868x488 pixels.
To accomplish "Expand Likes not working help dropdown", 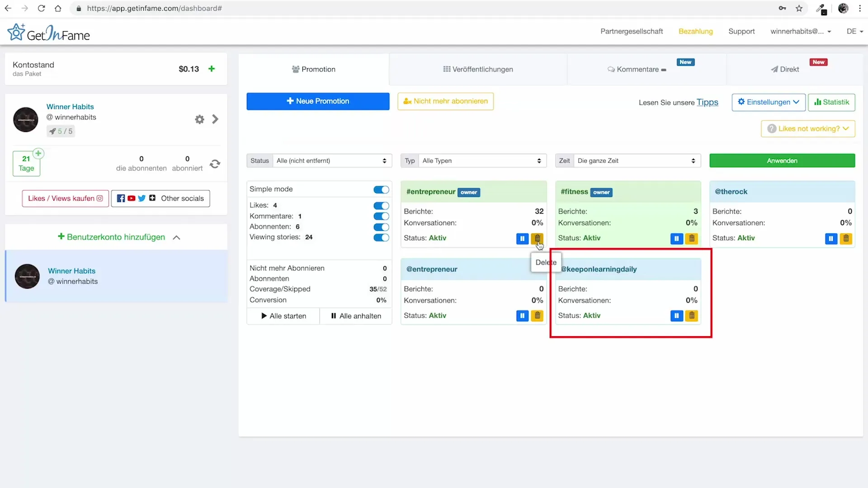I will click(808, 129).
